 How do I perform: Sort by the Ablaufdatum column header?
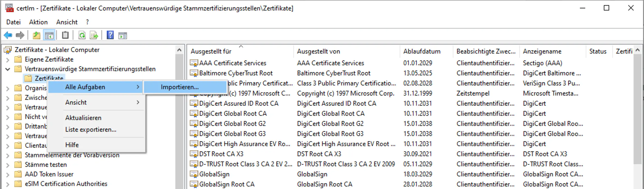click(x=422, y=51)
